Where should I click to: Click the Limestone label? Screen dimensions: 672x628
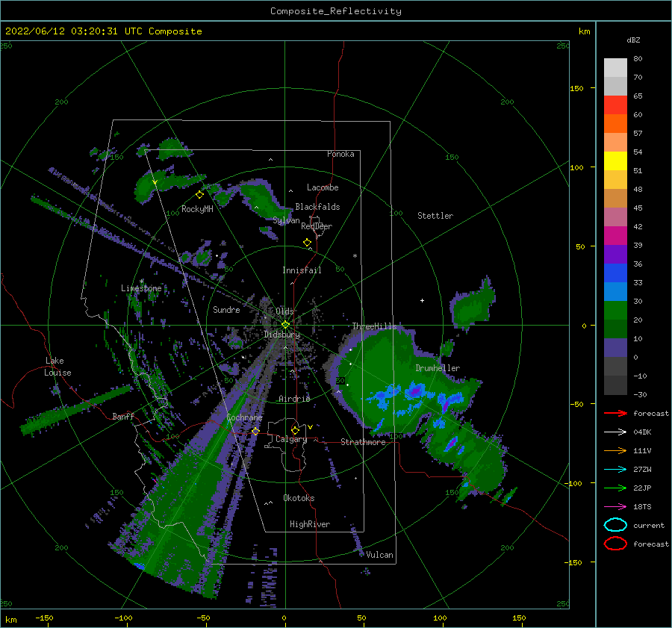(141, 288)
